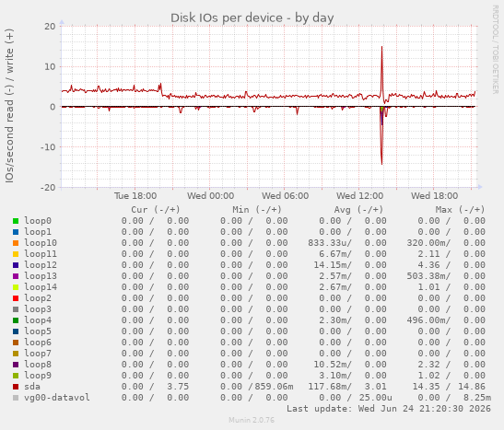Click the Tue 18:00 time axis label
This screenshot has height=430, width=504.
click(135, 196)
